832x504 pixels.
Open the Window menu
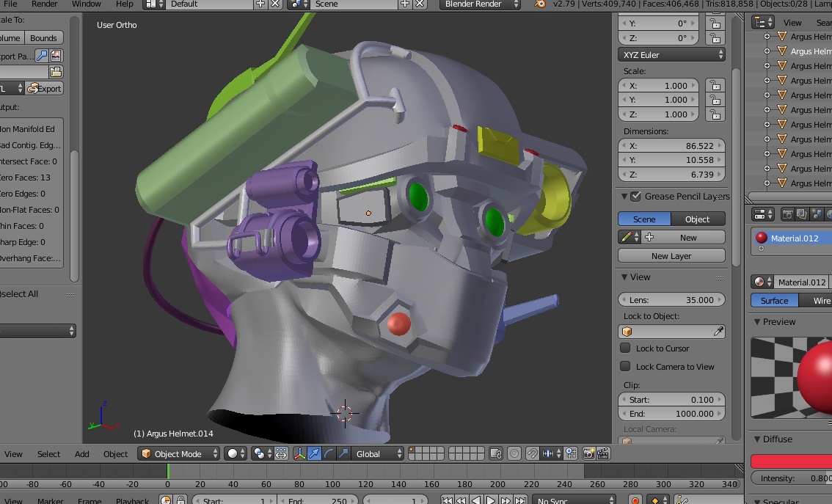point(87,4)
